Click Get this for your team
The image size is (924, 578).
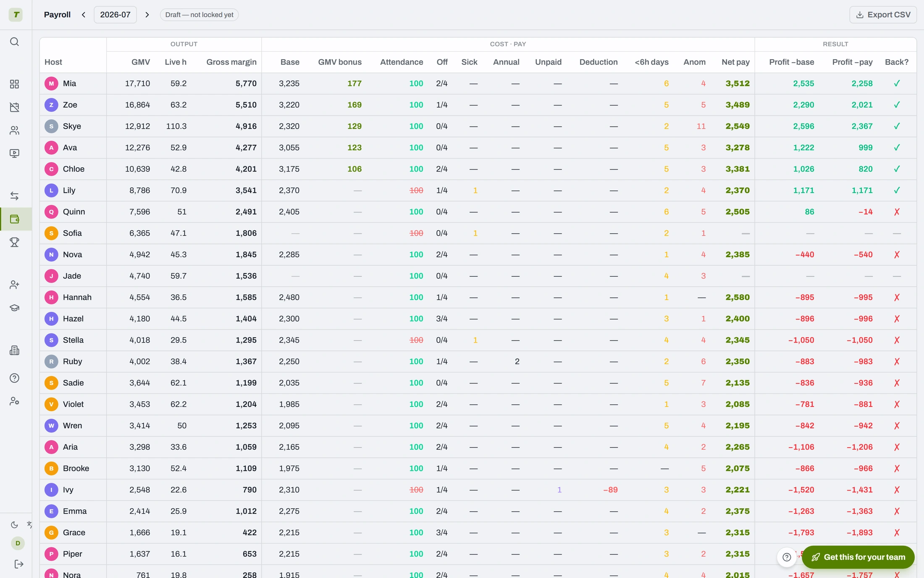point(858,557)
